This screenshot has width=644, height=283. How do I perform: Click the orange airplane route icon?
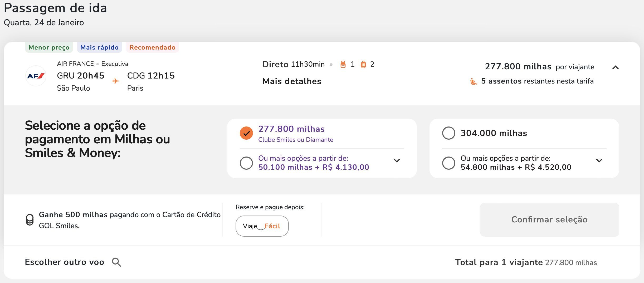115,81
